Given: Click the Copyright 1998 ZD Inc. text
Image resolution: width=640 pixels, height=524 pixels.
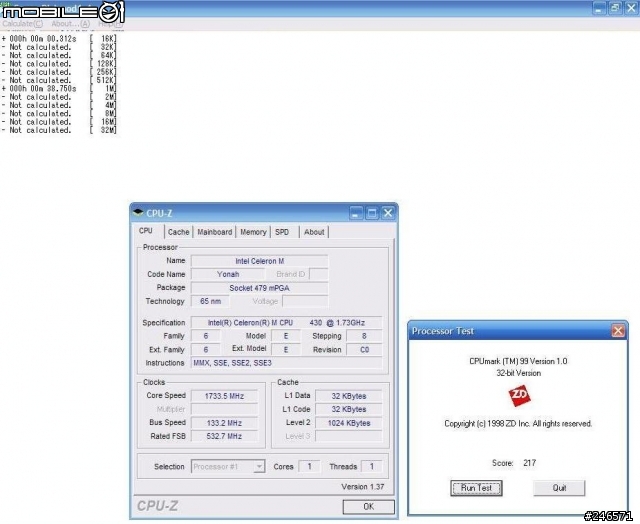Looking at the screenshot, I should [518, 424].
